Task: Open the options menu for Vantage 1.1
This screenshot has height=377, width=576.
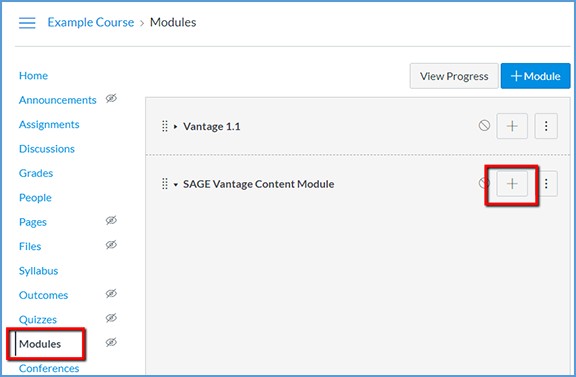Action: (546, 126)
